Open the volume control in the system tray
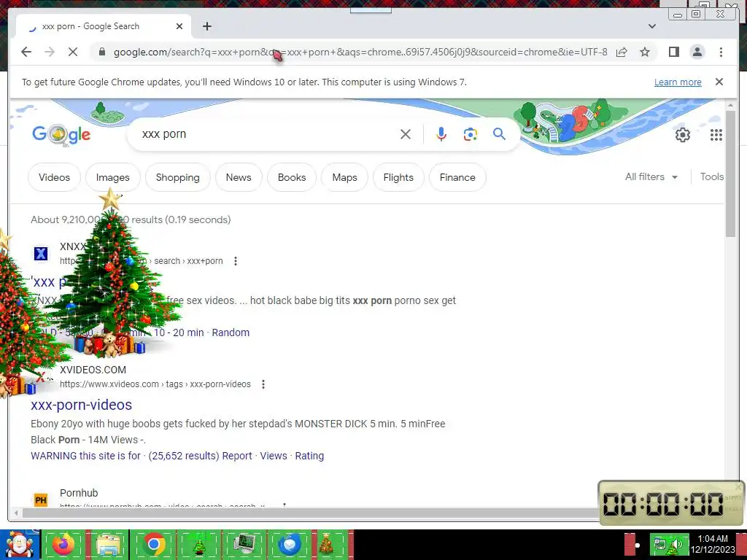 click(677, 545)
